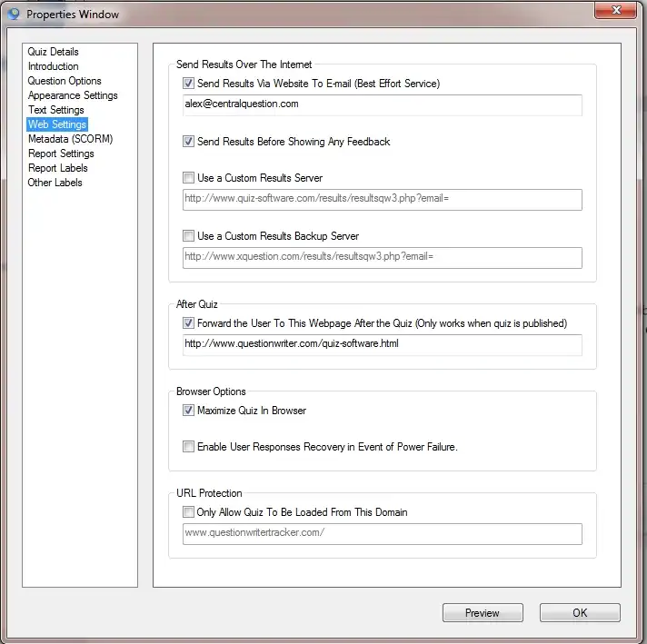Uncheck Maximize Quiz In Browser

pos(189,411)
